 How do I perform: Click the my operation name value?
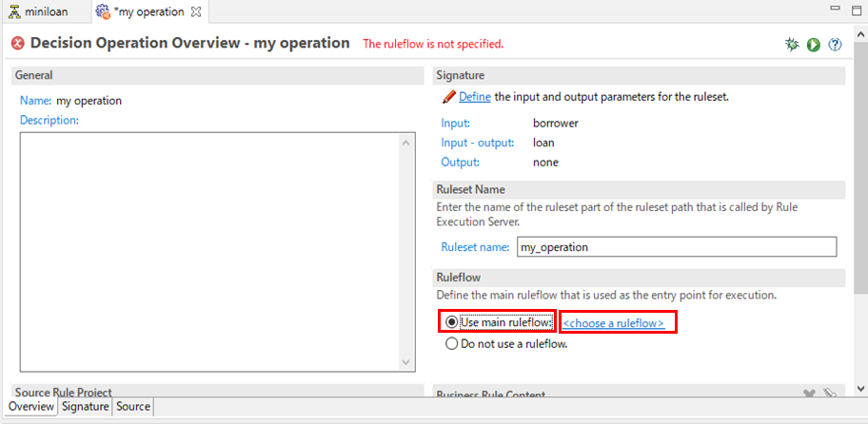coord(89,101)
